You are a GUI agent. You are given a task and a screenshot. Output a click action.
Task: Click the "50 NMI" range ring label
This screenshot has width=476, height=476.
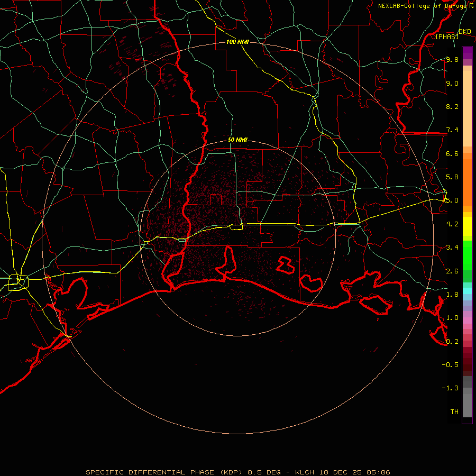237,140
